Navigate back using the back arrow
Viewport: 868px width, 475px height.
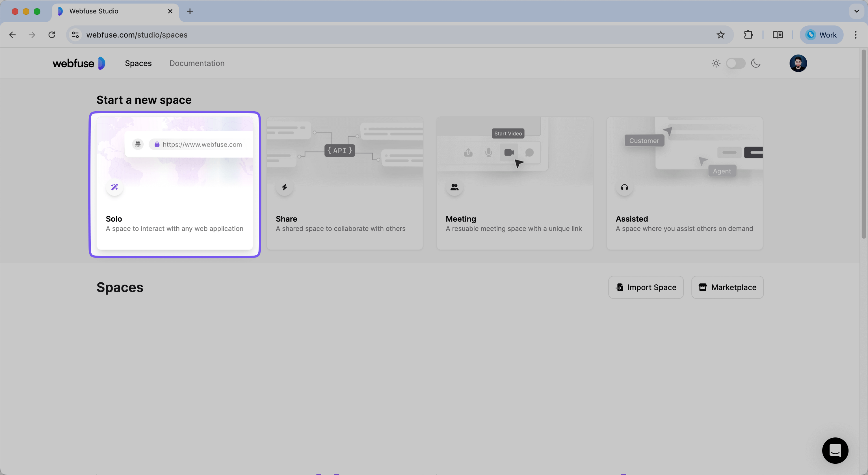(x=12, y=35)
